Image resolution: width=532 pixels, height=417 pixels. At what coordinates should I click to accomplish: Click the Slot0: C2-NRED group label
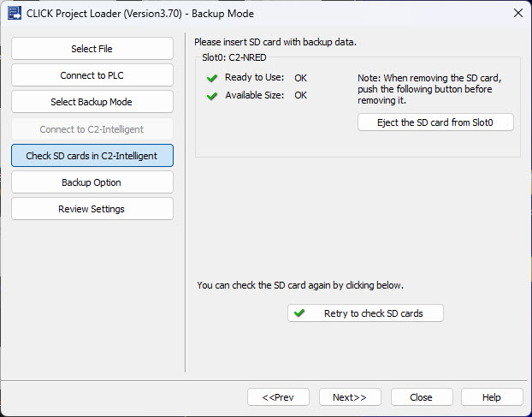tap(234, 57)
